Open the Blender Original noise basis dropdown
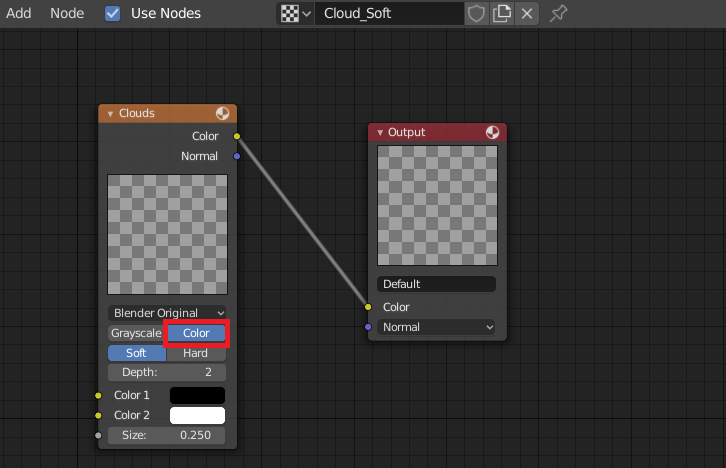This screenshot has width=726, height=468. click(x=167, y=313)
